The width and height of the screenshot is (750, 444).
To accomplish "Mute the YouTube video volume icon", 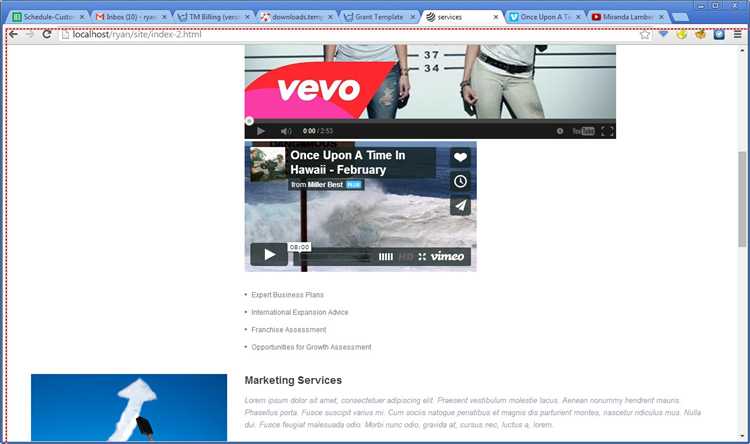I will coord(286,131).
